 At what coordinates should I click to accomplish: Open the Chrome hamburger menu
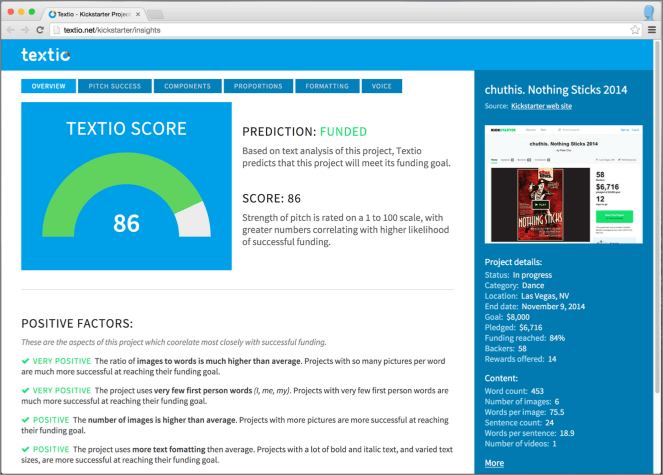pos(652,30)
